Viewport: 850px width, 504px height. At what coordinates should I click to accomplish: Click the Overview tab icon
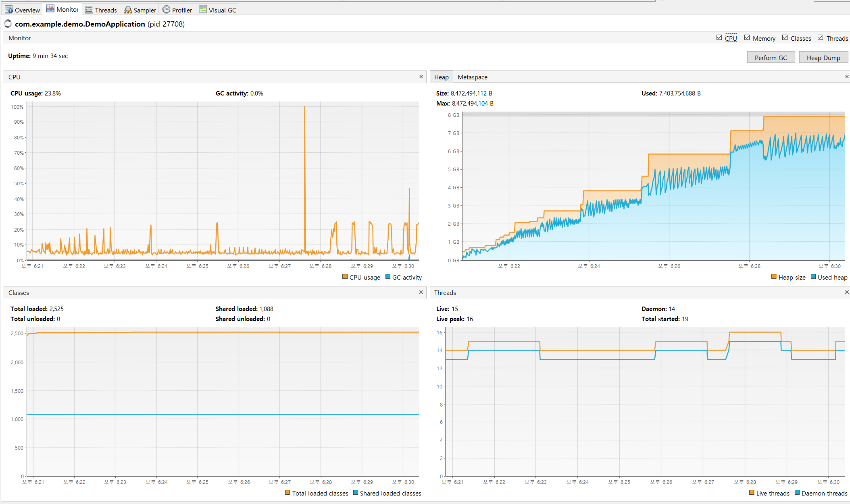[x=9, y=10]
